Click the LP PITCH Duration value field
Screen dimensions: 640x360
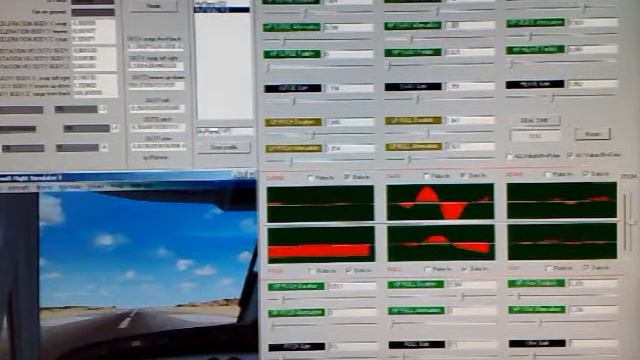(x=350, y=122)
